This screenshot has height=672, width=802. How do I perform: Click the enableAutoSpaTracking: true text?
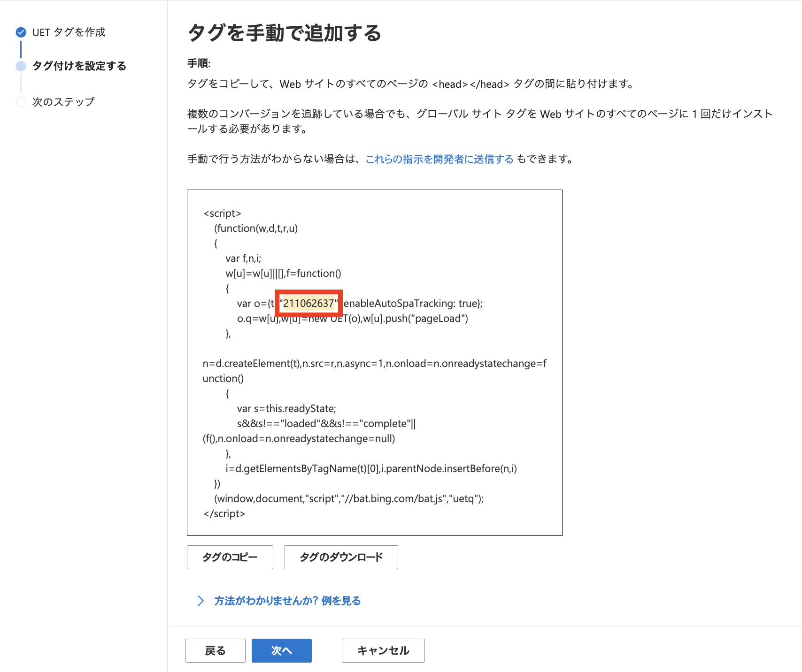410,304
